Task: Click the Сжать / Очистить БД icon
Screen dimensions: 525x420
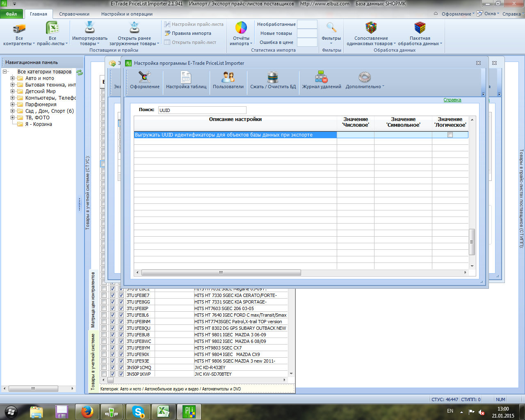Action: (x=273, y=77)
